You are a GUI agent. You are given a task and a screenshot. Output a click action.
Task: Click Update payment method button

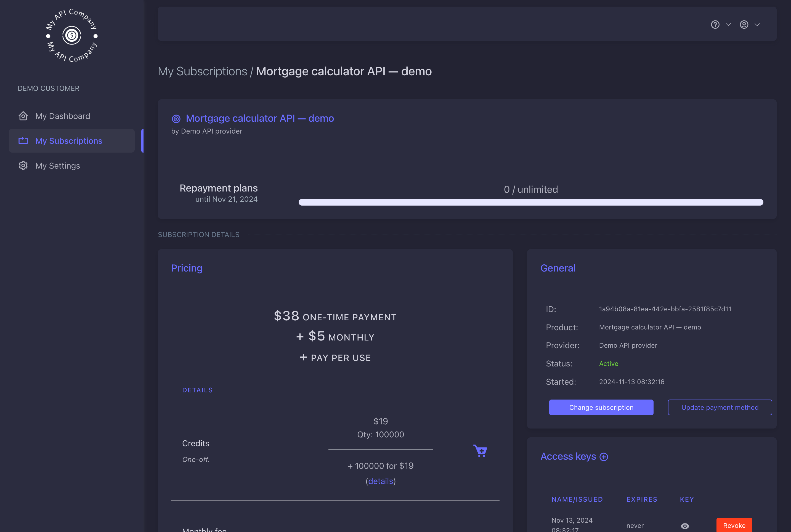(x=720, y=407)
